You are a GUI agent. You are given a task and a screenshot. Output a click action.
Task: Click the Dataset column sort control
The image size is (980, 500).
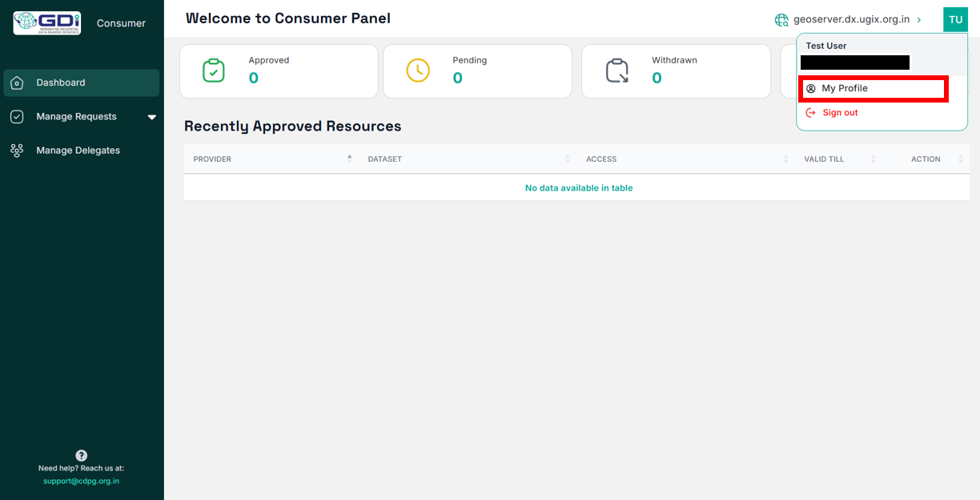click(568, 159)
